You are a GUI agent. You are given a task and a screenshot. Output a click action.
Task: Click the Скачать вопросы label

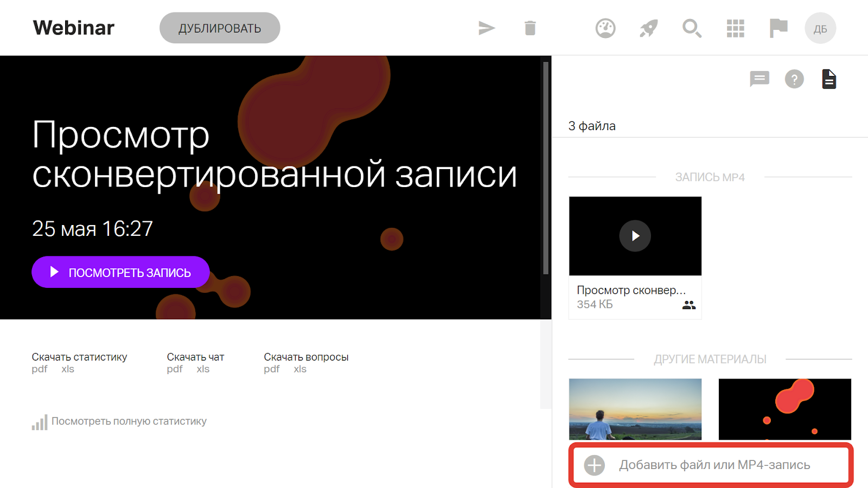306,357
